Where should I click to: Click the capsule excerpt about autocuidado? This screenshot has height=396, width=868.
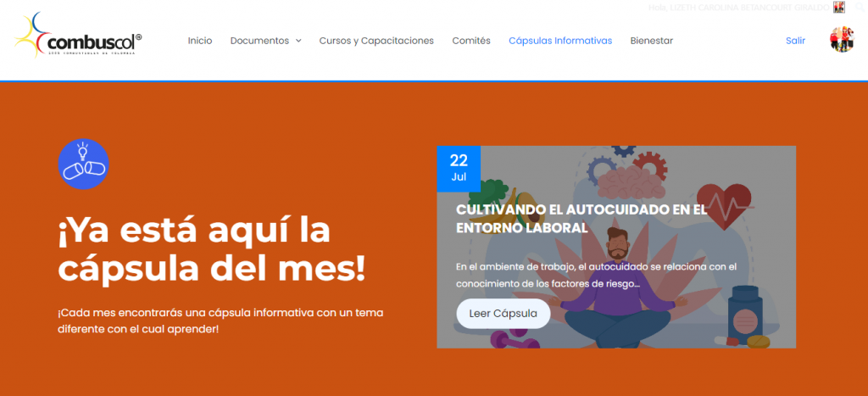(596, 275)
